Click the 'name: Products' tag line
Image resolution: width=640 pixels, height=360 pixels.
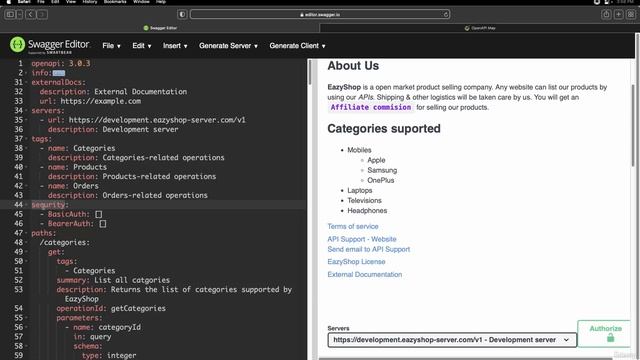(77, 167)
